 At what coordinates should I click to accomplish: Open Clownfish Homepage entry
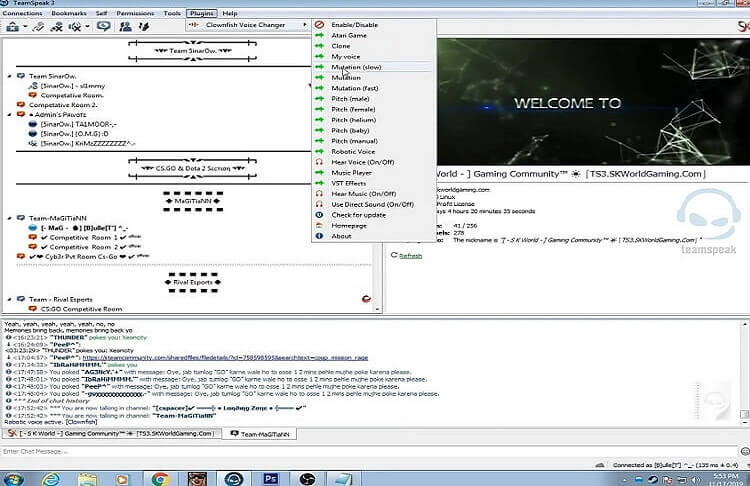(373, 225)
